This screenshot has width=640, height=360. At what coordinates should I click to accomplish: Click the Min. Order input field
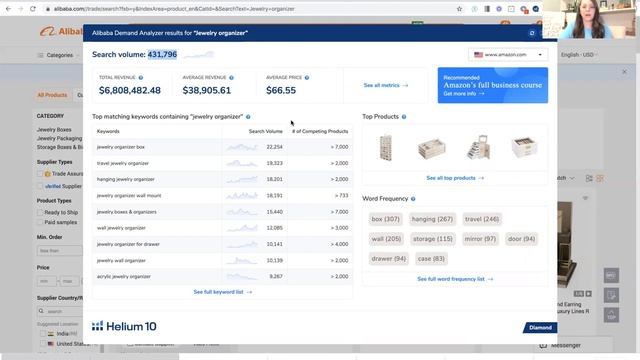point(60,251)
